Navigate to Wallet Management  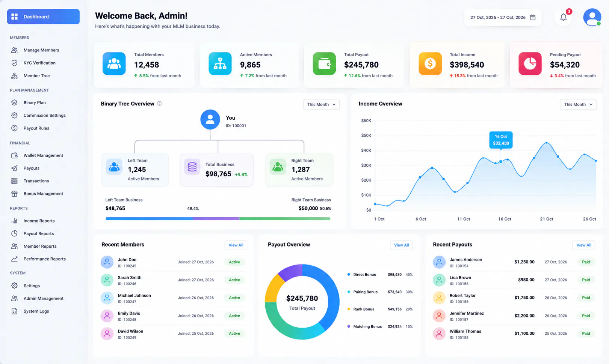pyautogui.click(x=43, y=155)
